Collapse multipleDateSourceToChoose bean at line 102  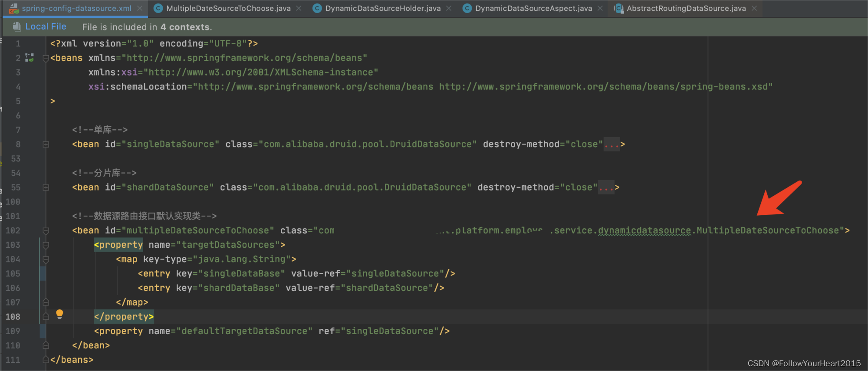pos(46,230)
